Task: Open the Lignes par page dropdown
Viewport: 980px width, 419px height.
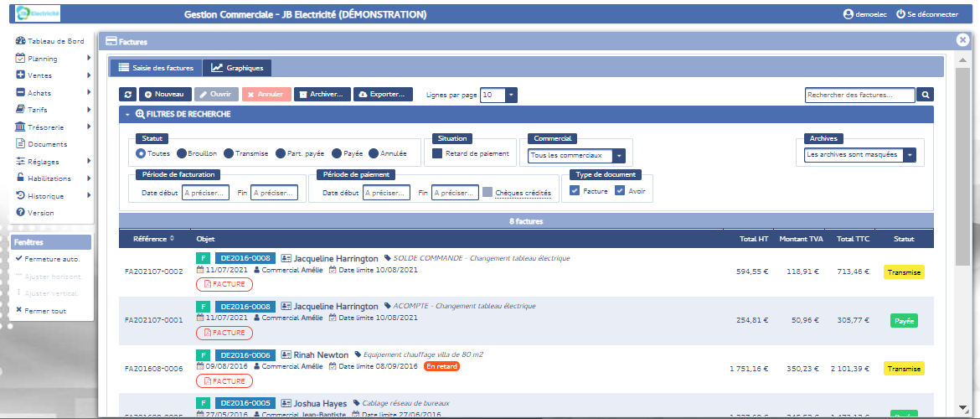Action: pos(498,95)
